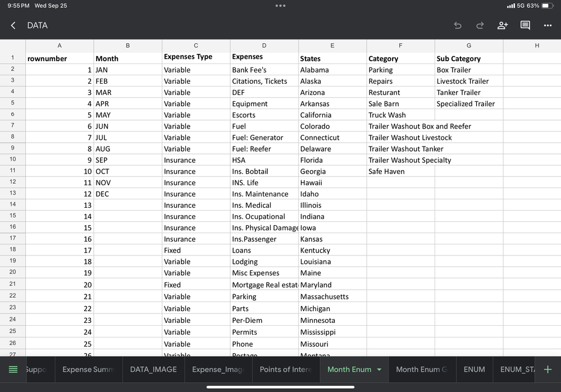Switch to the Expense_Image sheet tab

218,370
